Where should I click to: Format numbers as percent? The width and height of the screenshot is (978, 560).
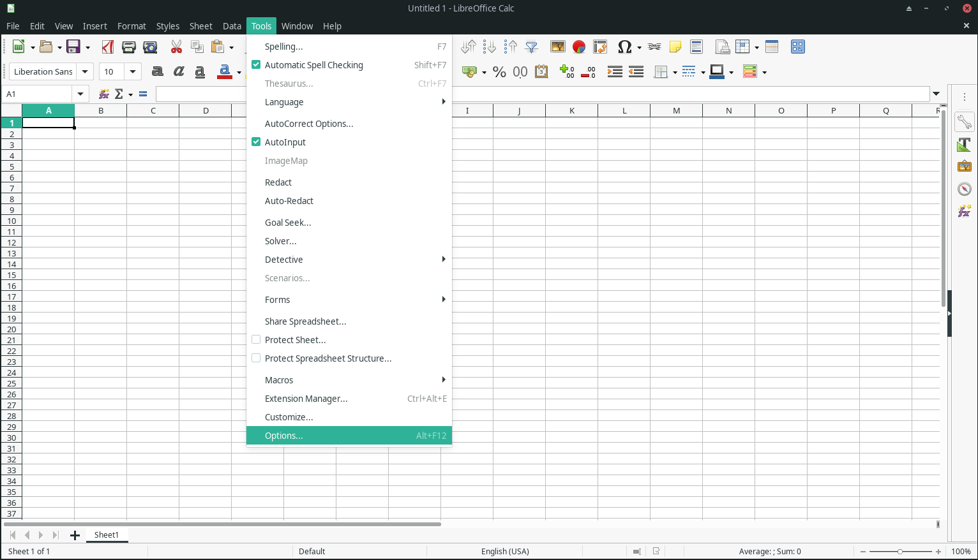click(x=500, y=72)
